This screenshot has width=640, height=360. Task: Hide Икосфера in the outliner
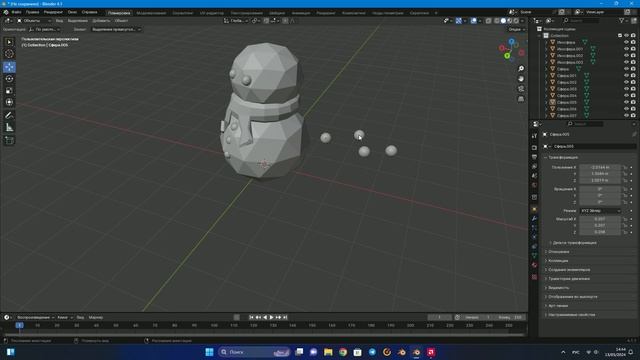coord(626,42)
